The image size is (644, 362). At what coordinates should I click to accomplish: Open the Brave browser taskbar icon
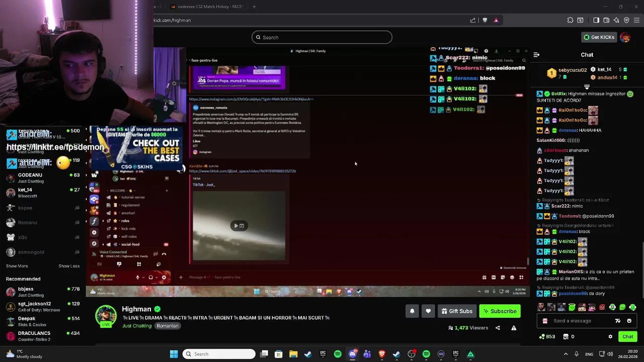coord(382,354)
